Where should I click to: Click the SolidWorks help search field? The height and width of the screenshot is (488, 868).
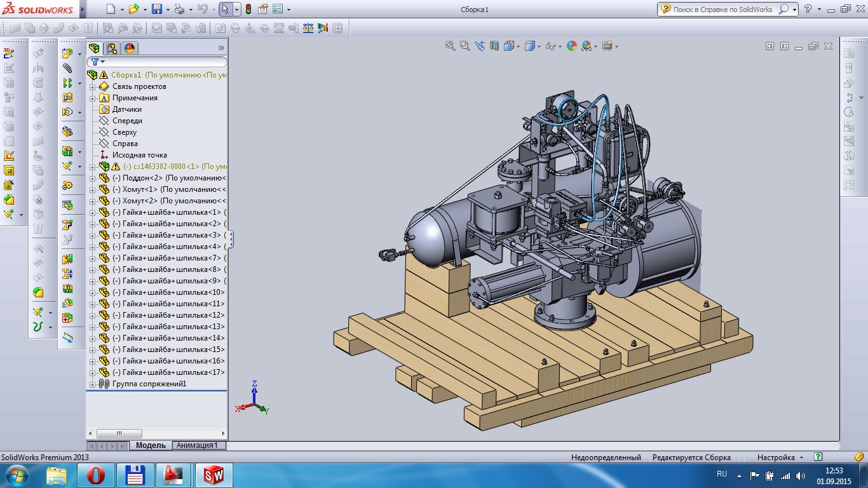point(722,10)
